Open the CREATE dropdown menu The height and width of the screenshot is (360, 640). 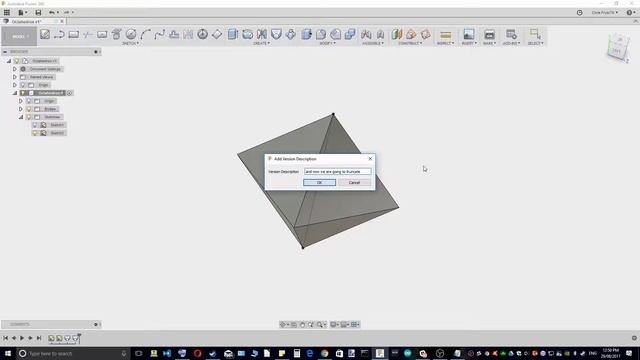(x=262, y=43)
